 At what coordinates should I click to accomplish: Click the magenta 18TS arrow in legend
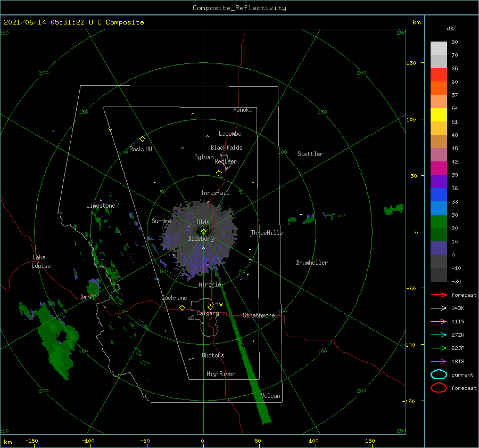[439, 362]
